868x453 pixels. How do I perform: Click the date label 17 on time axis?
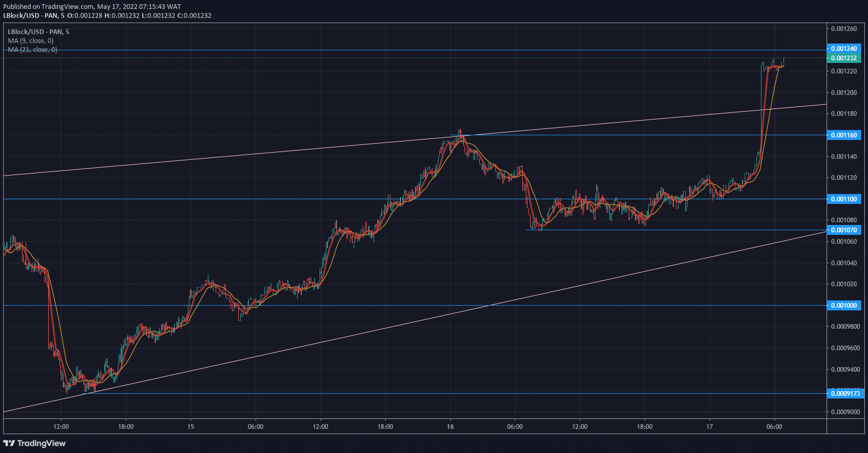(710, 427)
